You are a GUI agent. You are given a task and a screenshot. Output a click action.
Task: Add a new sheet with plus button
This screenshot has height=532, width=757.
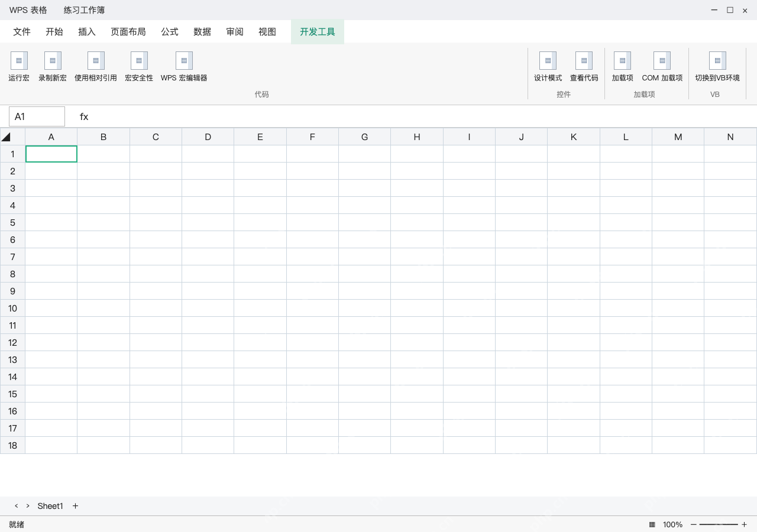point(75,506)
